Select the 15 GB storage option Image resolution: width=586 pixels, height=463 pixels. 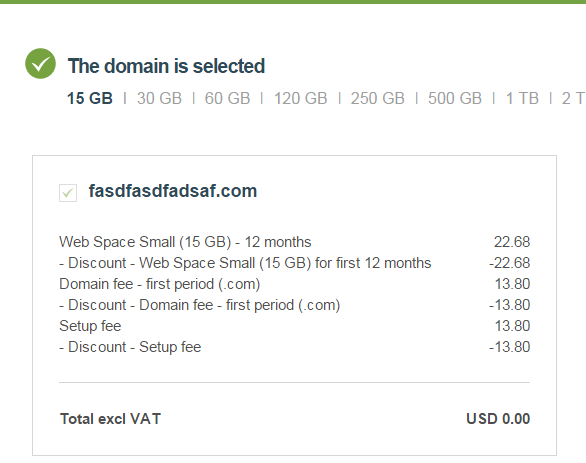[90, 99]
